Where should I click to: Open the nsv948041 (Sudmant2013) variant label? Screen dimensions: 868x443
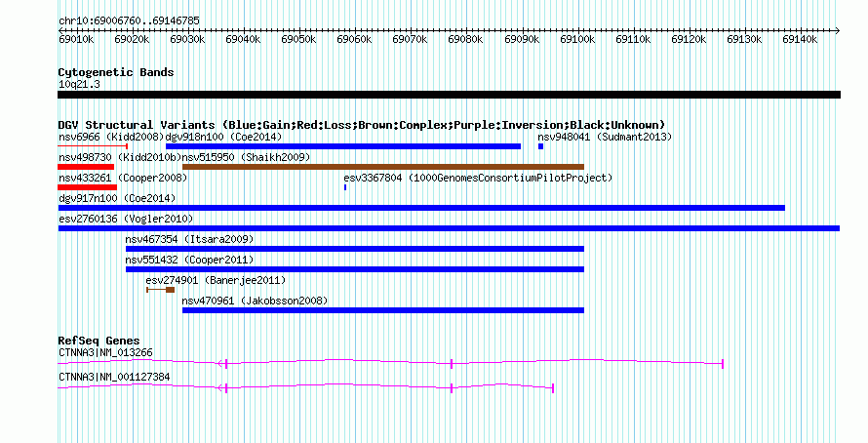point(605,137)
